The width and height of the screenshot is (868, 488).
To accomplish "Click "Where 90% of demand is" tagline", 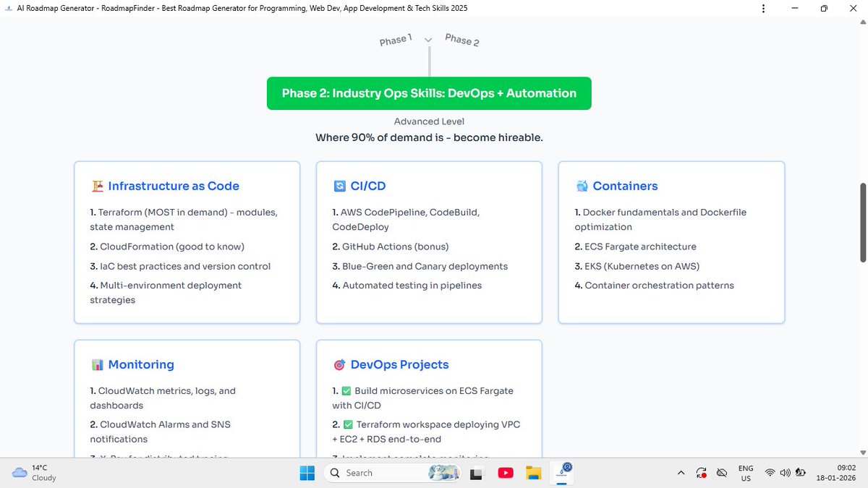I will pyautogui.click(x=429, y=137).
